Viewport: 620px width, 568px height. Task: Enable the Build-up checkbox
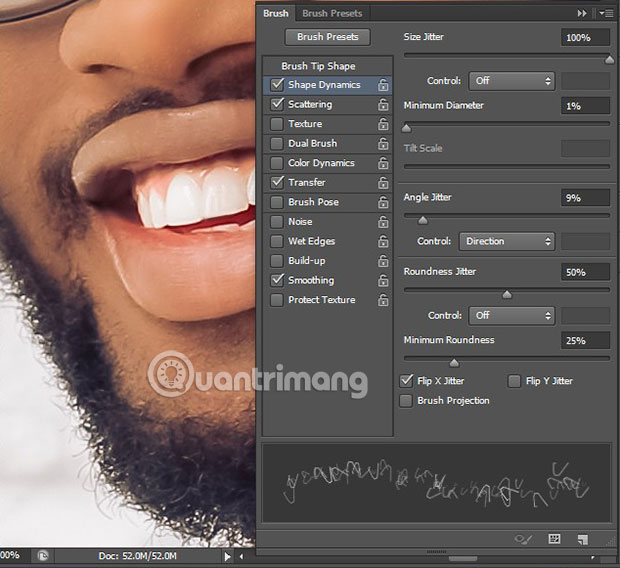(277, 261)
